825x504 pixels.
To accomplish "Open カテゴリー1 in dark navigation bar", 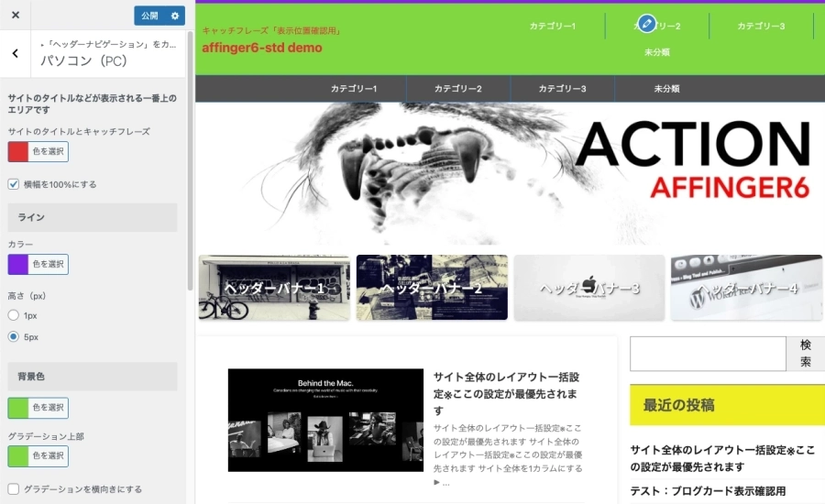I will click(354, 88).
